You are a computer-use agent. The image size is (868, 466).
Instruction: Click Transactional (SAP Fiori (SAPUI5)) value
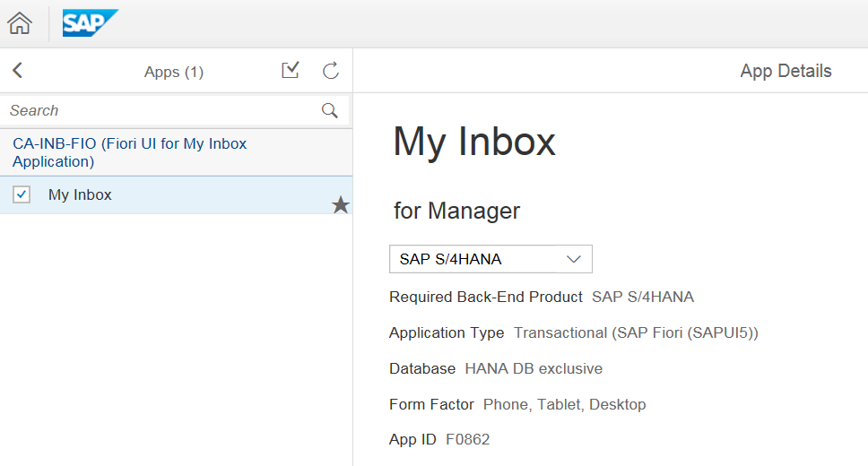pyautogui.click(x=636, y=332)
